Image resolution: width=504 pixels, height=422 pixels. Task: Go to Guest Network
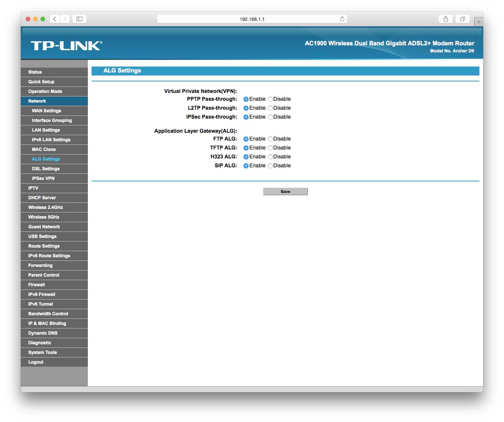point(54,227)
